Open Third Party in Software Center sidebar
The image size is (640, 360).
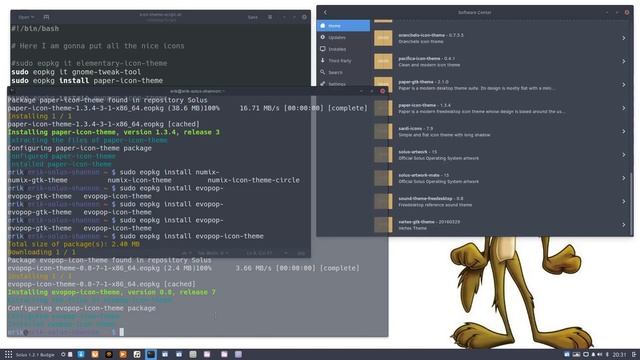click(344, 60)
